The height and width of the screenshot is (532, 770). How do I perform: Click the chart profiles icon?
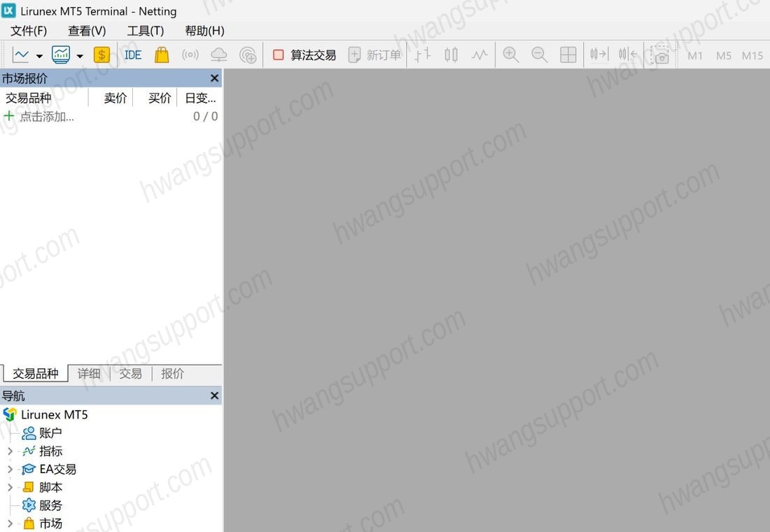[61, 55]
